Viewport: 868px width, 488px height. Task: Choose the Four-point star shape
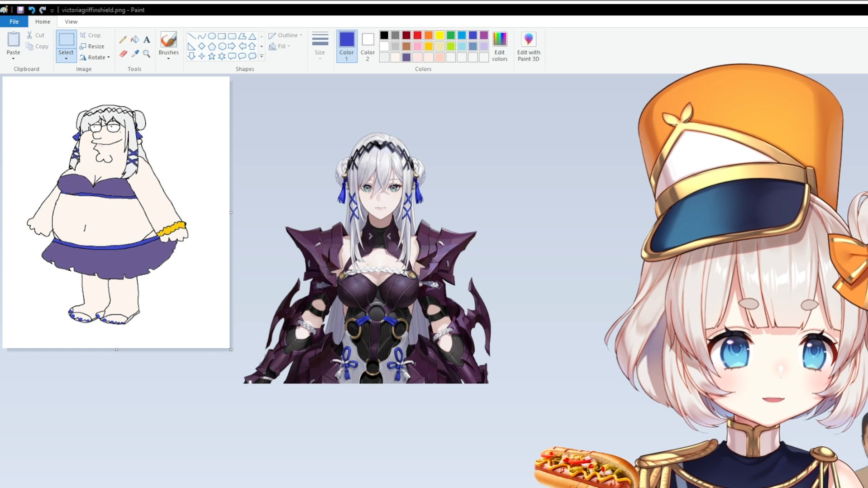pyautogui.click(x=201, y=56)
